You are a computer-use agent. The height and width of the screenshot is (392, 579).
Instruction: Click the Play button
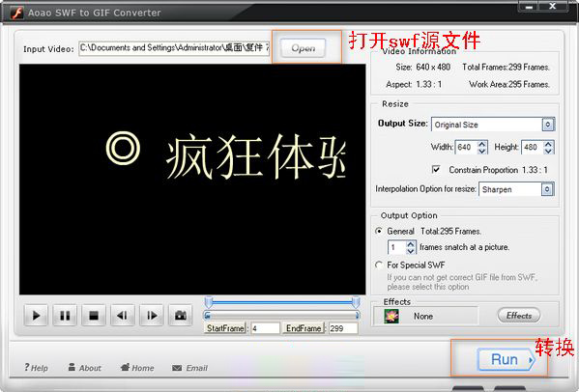(36, 316)
